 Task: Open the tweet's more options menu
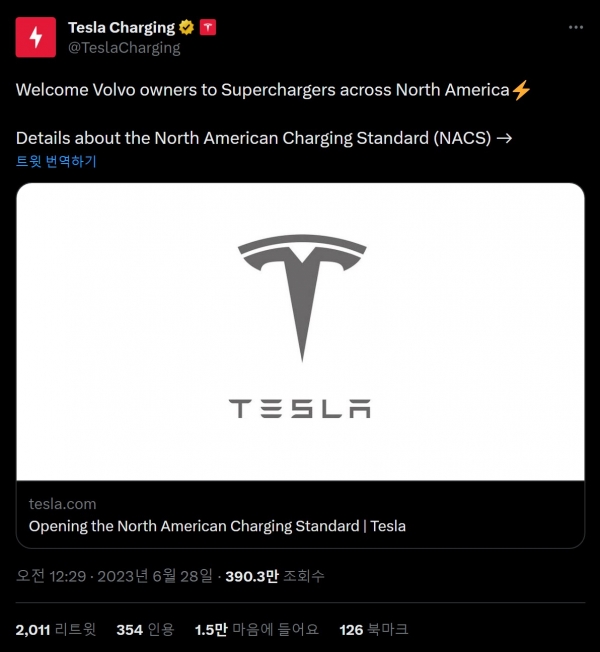click(x=576, y=27)
